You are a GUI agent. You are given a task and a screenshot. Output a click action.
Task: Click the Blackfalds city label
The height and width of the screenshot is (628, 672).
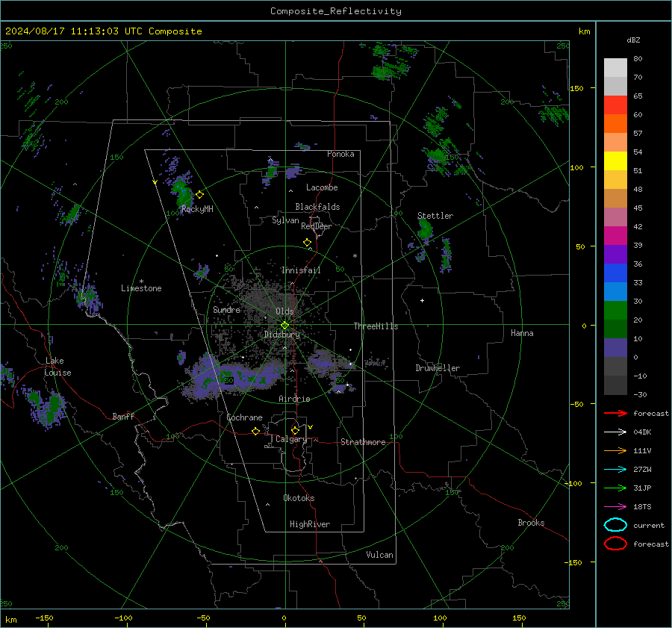pyautogui.click(x=317, y=207)
